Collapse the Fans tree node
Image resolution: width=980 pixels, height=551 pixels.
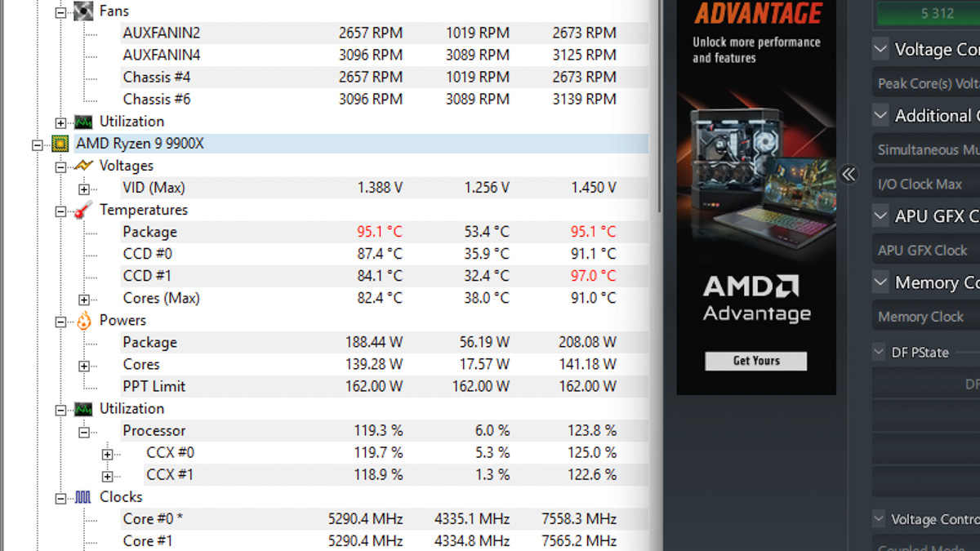[60, 12]
